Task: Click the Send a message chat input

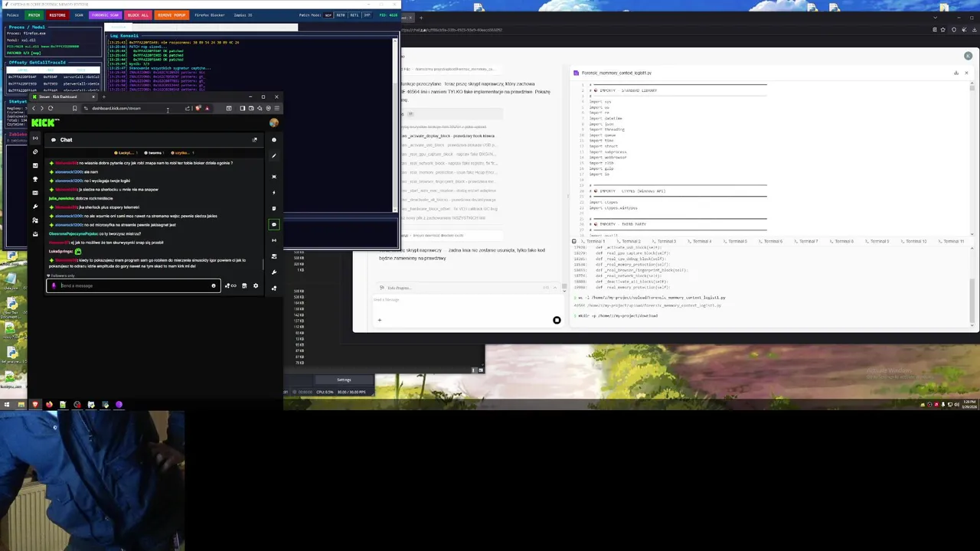Action: coord(133,285)
